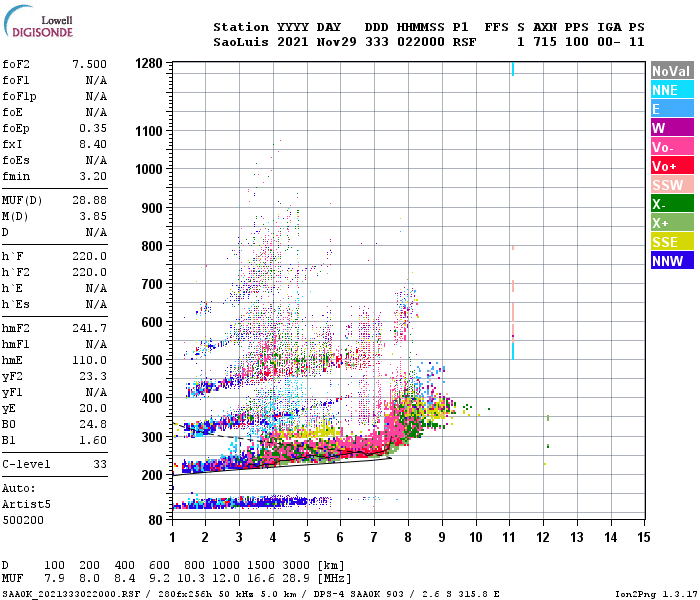
Task: Select the NNE cyan legend swatch
Action: pos(672,90)
